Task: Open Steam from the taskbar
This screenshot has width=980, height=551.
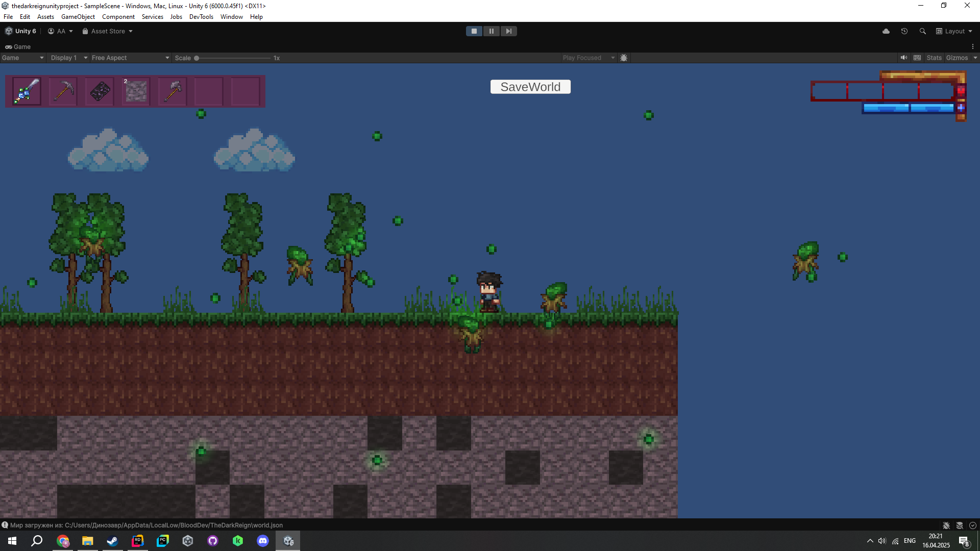Action: pos(112,541)
